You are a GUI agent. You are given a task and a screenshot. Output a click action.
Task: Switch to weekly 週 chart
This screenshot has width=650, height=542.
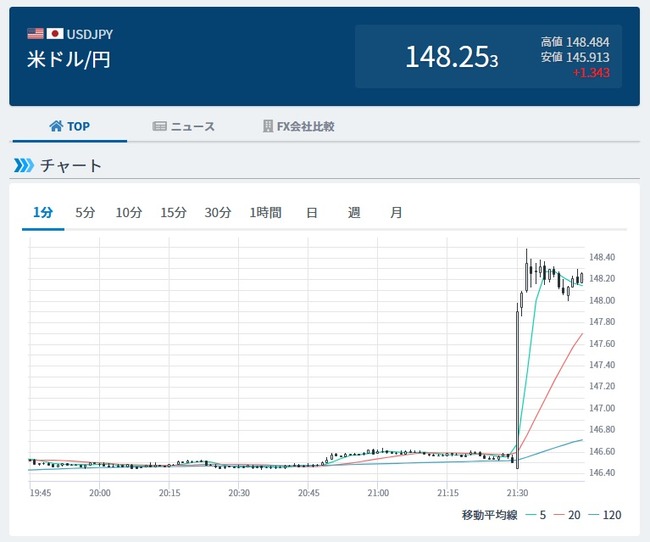pos(354,212)
